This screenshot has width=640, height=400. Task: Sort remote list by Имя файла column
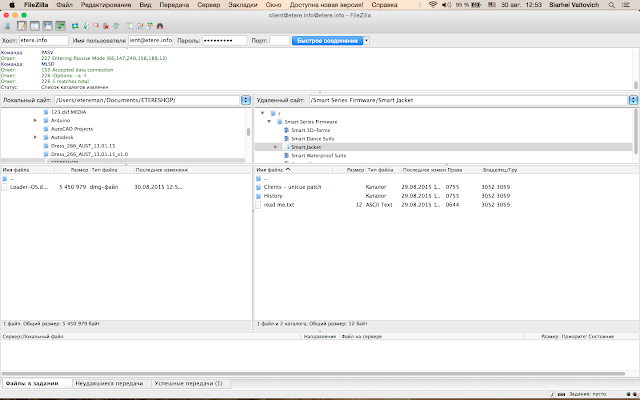click(294, 170)
